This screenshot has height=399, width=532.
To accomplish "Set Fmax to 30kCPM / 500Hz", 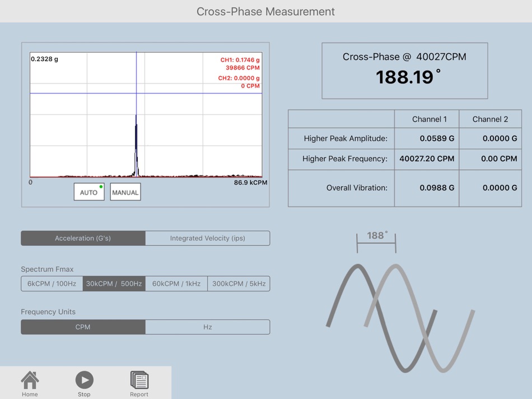I will (114, 284).
